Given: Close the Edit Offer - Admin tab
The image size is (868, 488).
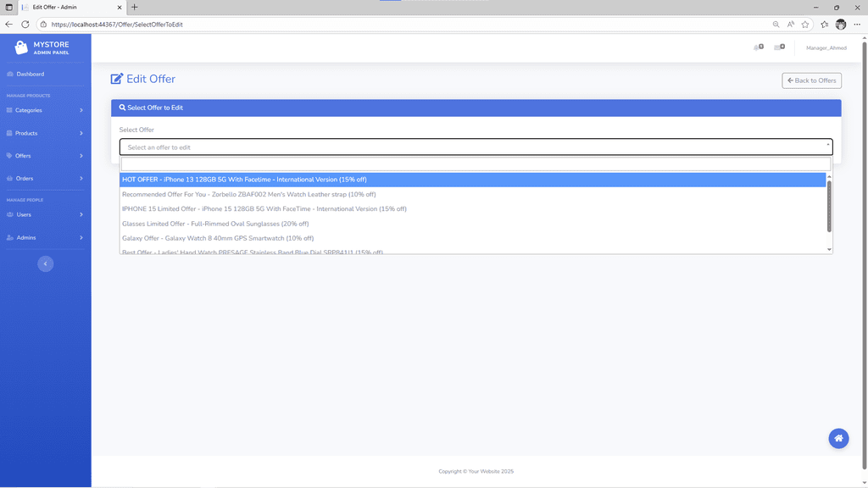Looking at the screenshot, I should [x=119, y=7].
